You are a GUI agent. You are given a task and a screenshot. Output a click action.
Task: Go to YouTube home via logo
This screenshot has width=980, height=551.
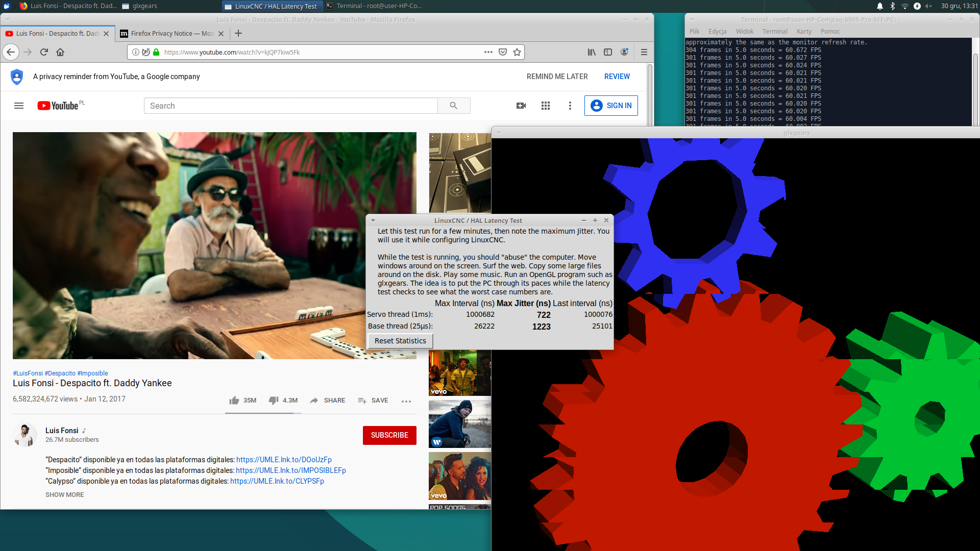pos(58,106)
